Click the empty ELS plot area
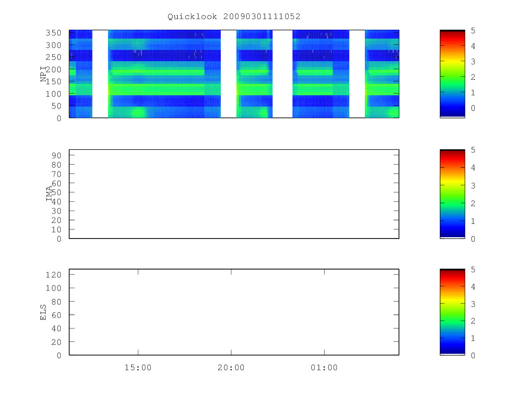 (x=234, y=312)
